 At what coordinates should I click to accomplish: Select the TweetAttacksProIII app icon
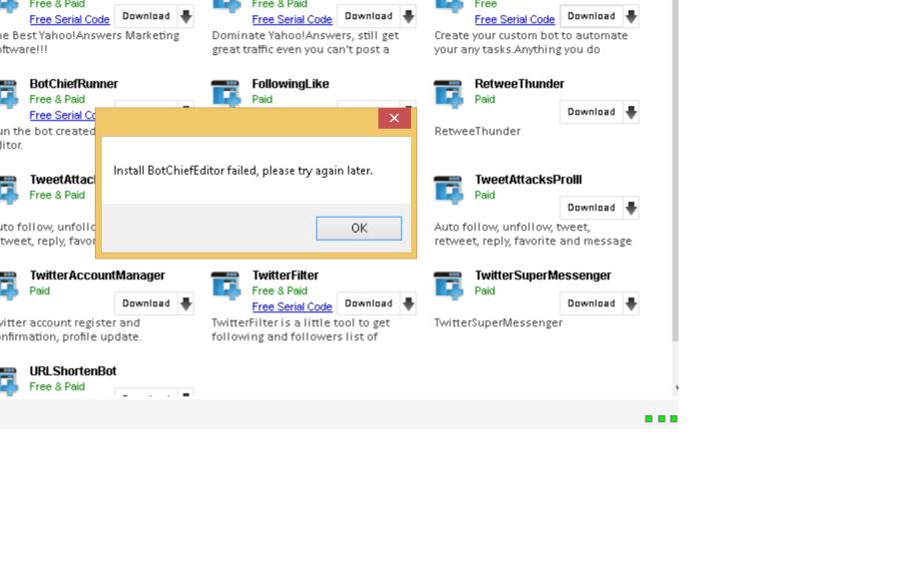pyautogui.click(x=448, y=189)
